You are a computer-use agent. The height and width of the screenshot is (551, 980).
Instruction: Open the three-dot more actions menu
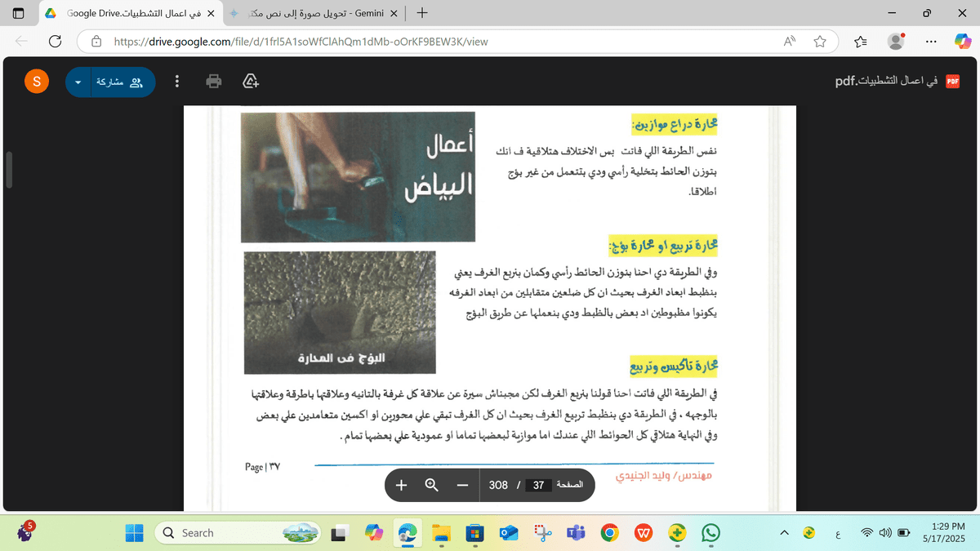[x=177, y=82]
